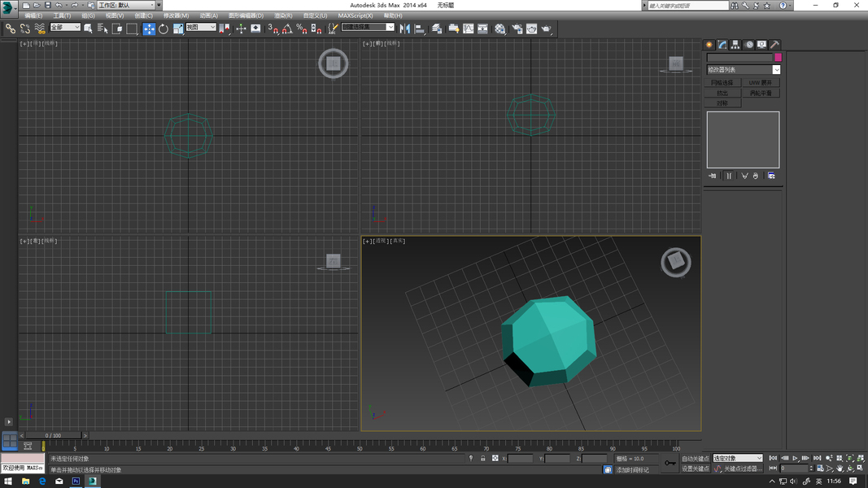Toggle the selection lock icon
Viewport: 868px width, 488px height.
tap(482, 458)
